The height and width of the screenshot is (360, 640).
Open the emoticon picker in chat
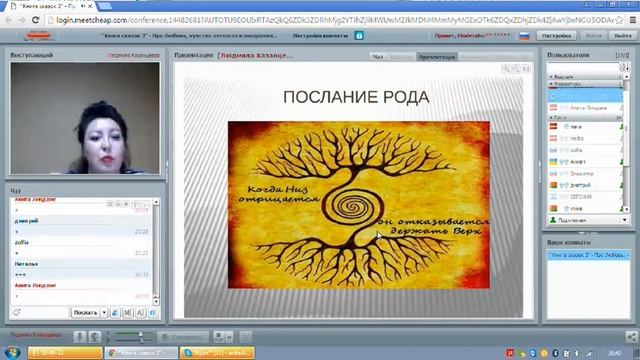click(17, 313)
